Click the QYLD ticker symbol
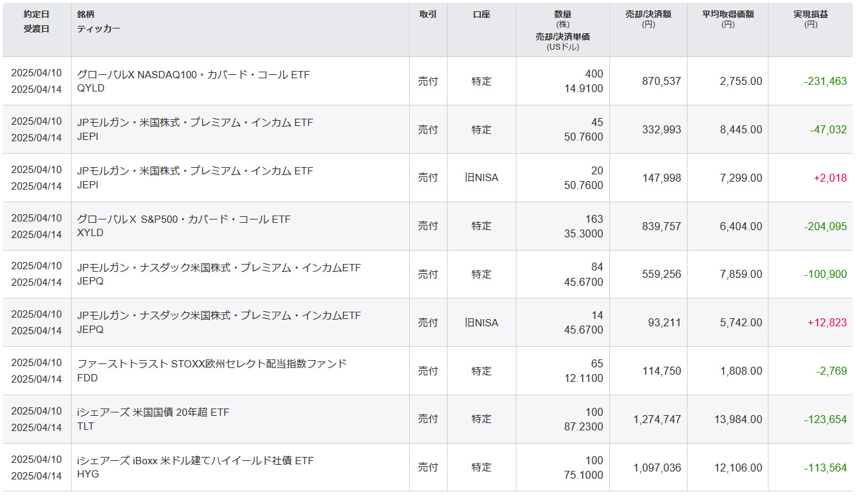The width and height of the screenshot is (856, 504). coord(91,89)
